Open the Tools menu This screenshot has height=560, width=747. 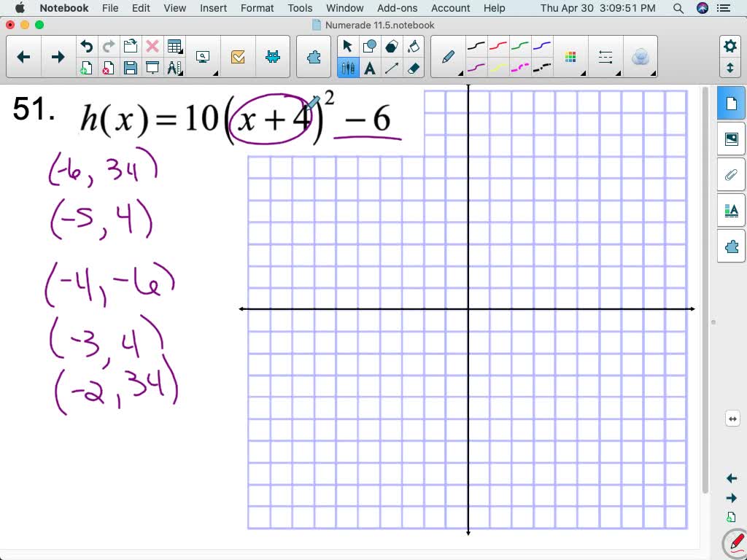point(299,8)
